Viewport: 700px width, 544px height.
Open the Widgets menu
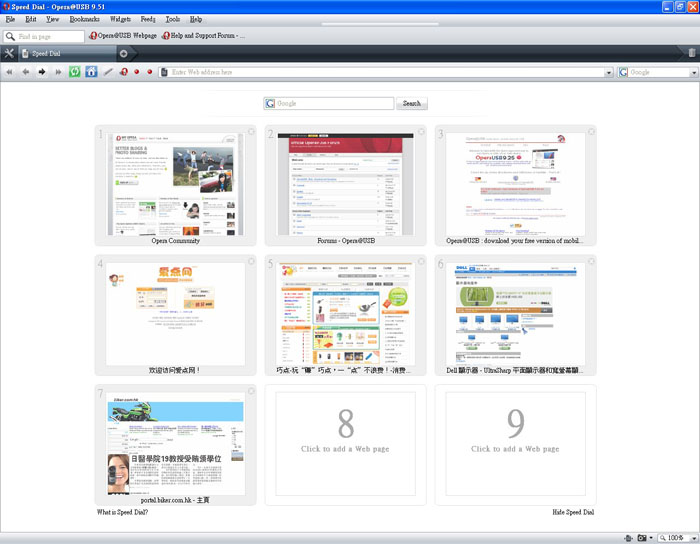coord(120,19)
